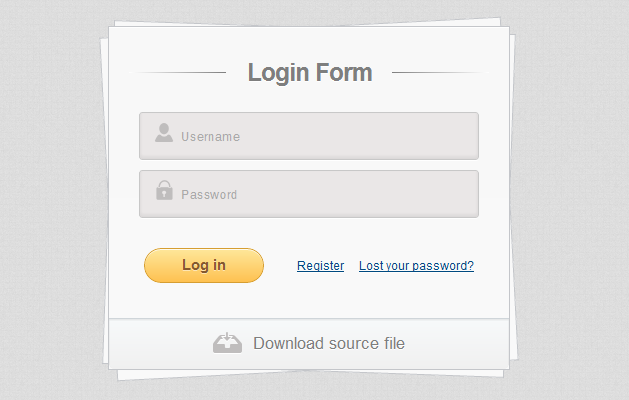This screenshot has width=629, height=400.
Task: Click the download tray icon
Action: click(x=227, y=343)
